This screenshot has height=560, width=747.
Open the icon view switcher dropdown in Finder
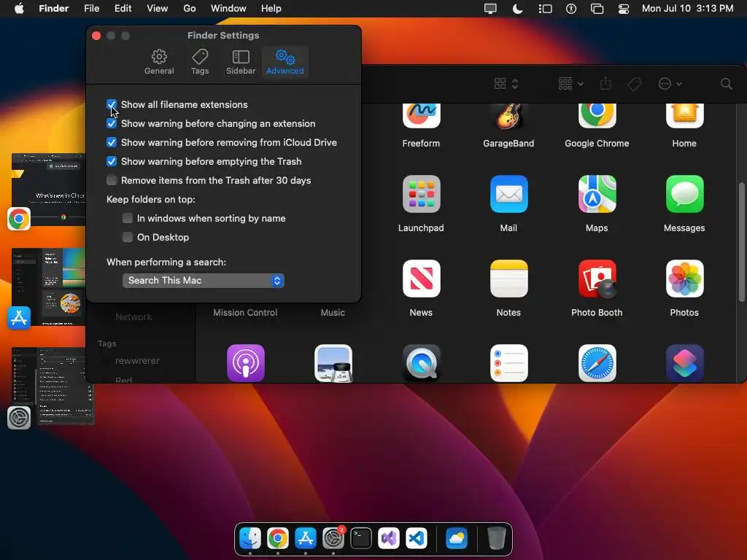[506, 84]
